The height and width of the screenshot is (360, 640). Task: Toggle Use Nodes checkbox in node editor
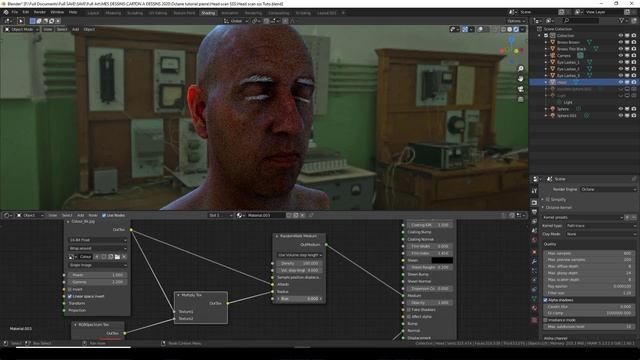(x=104, y=216)
